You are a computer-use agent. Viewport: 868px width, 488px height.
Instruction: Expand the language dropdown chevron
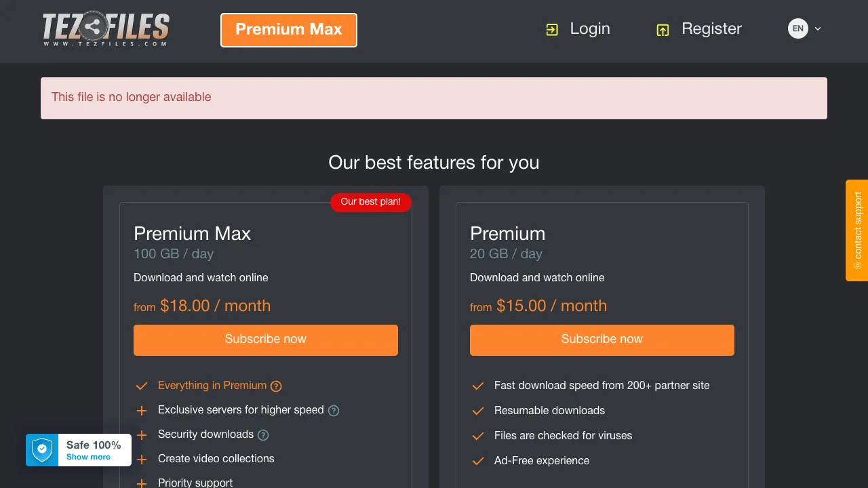818,28
